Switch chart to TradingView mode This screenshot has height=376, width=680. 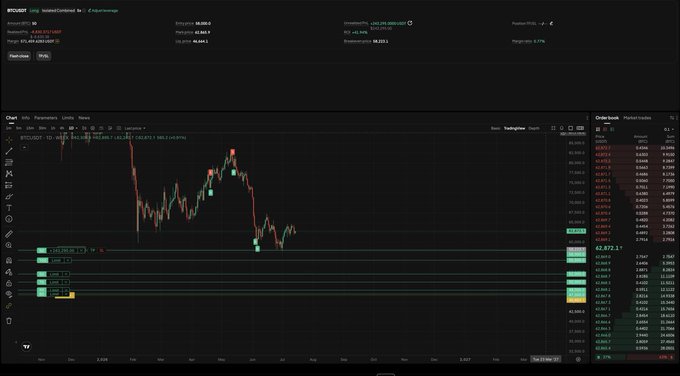pos(514,128)
